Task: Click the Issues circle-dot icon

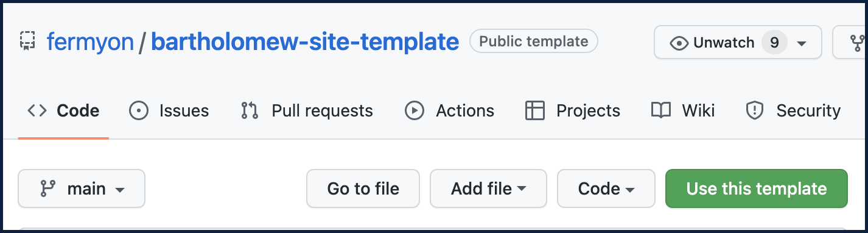Action: (x=139, y=110)
